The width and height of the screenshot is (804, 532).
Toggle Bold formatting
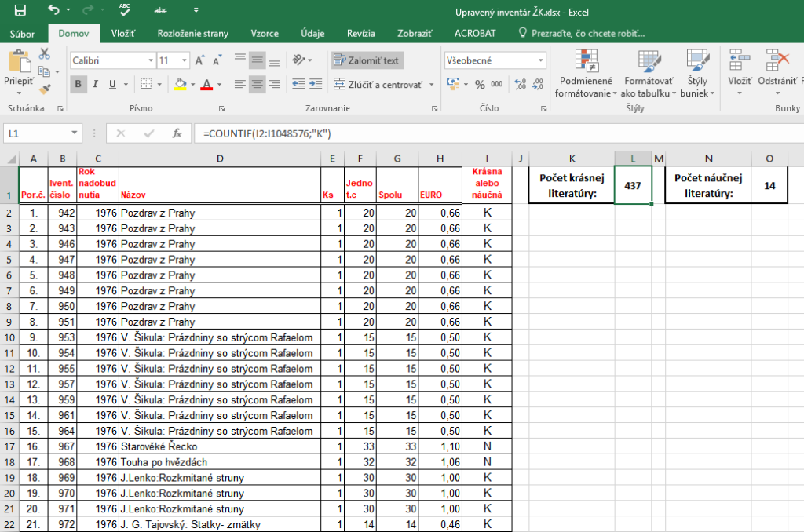pyautogui.click(x=79, y=85)
